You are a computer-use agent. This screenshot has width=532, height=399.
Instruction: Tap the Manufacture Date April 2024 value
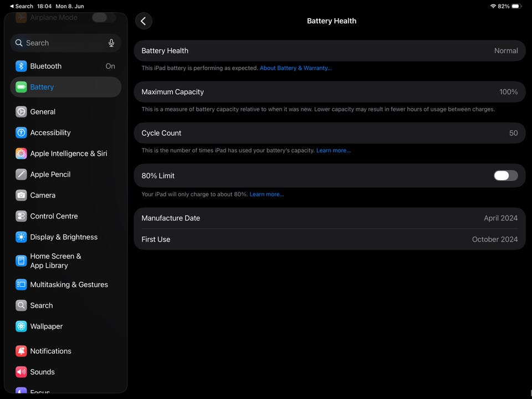(x=500, y=218)
